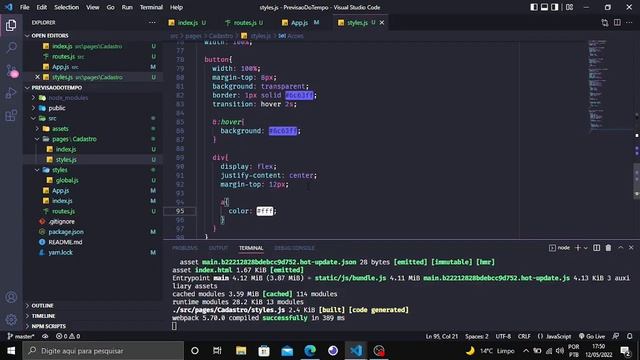Image resolution: width=640 pixels, height=360 pixels.
Task: Split the terminal pane
Action: point(596,248)
